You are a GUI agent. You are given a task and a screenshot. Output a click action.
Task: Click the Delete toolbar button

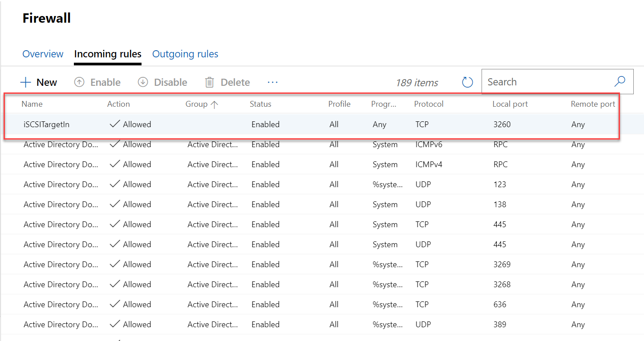click(227, 82)
